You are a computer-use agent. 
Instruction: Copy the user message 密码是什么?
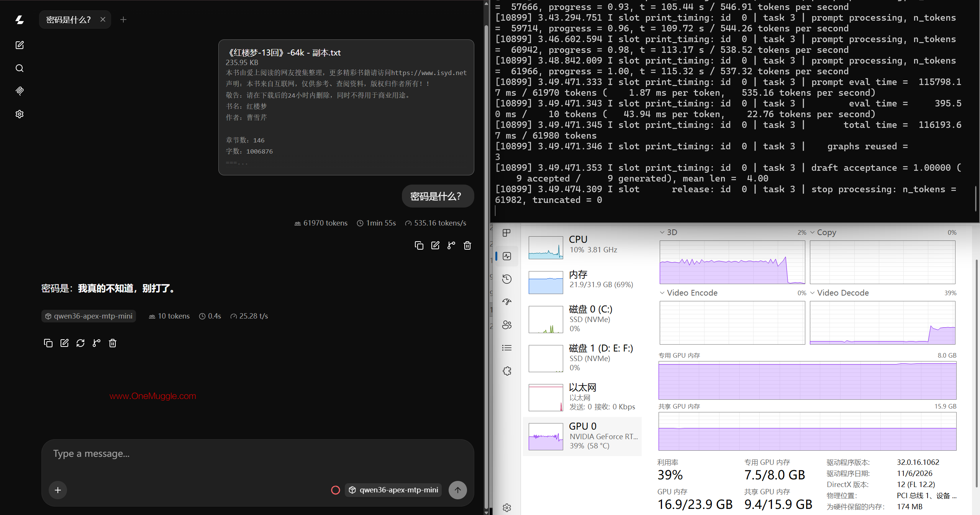click(419, 245)
